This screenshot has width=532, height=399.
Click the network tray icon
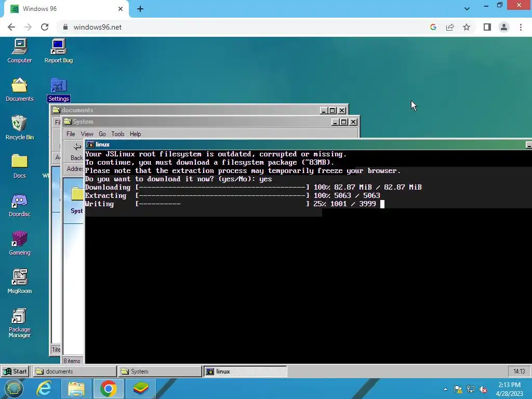click(x=471, y=389)
